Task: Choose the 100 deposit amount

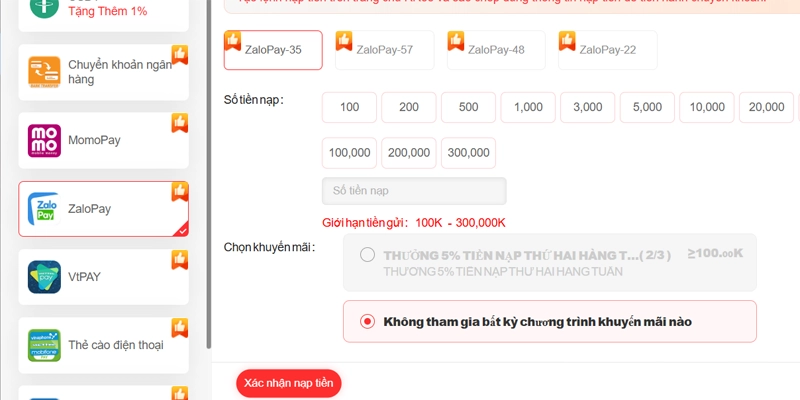Action: coord(349,107)
